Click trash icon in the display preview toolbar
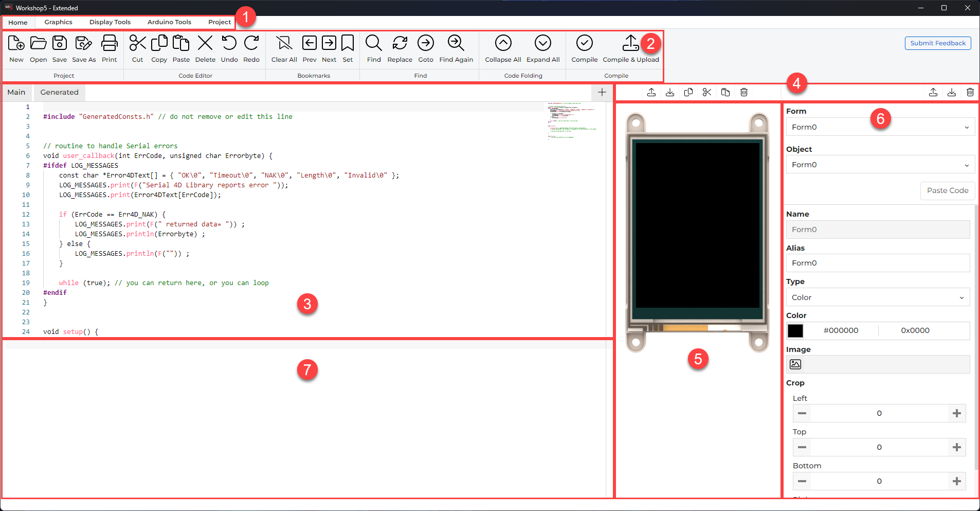Image resolution: width=980 pixels, height=511 pixels. [744, 92]
